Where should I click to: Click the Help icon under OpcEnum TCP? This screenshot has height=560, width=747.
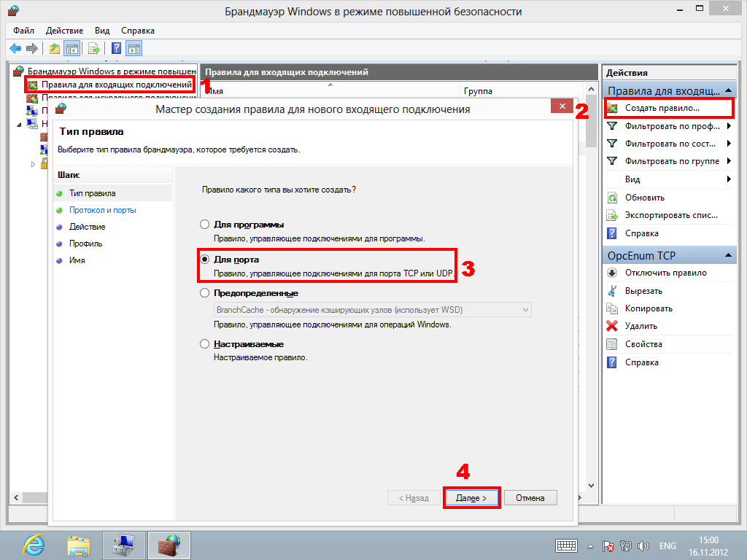pyautogui.click(x=612, y=362)
